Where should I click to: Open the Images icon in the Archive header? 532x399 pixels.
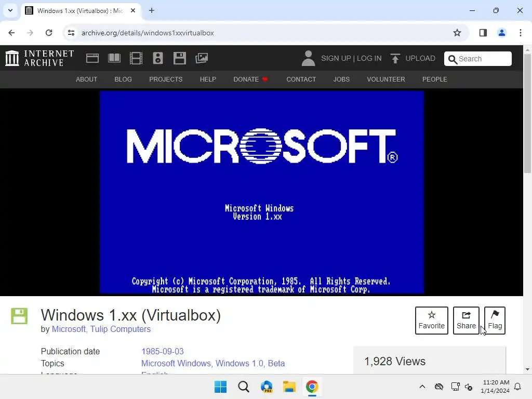point(202,58)
